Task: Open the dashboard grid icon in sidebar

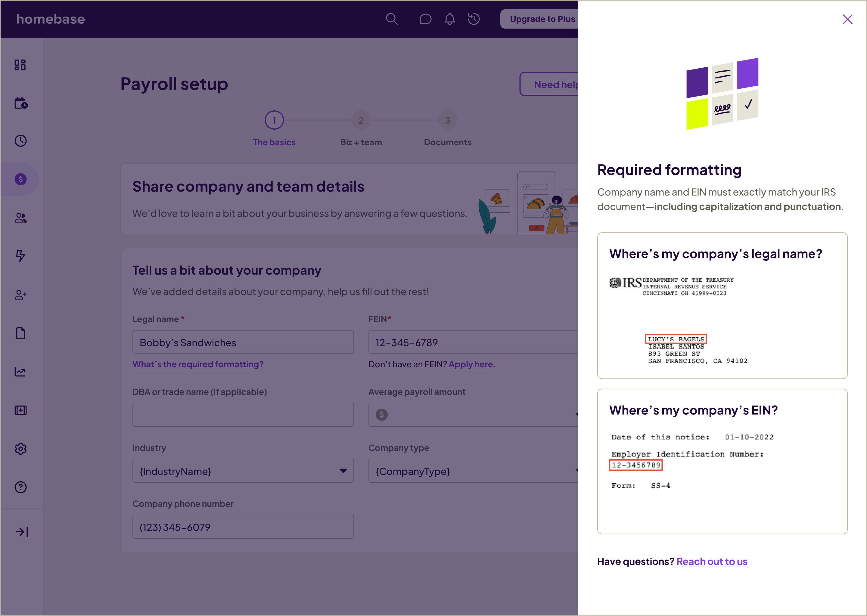Action: (20, 65)
